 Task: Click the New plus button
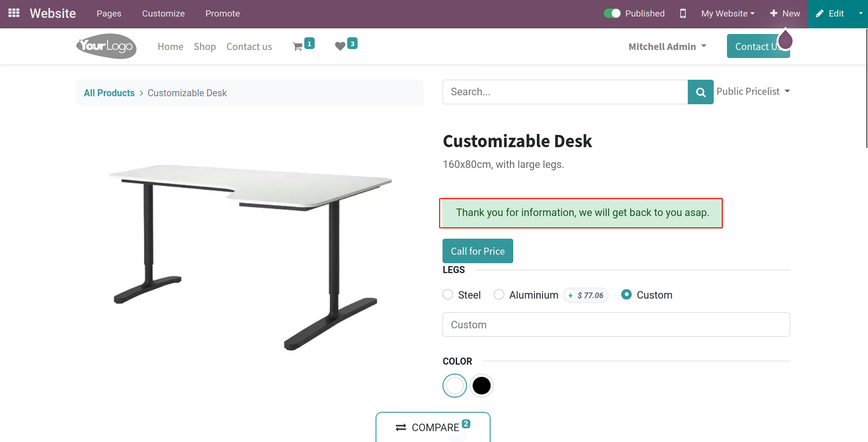point(785,14)
